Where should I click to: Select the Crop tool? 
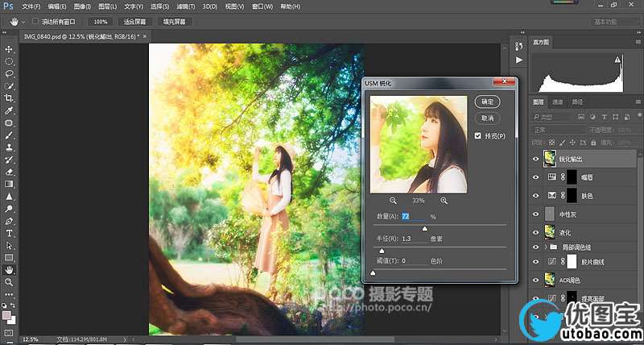[9, 98]
